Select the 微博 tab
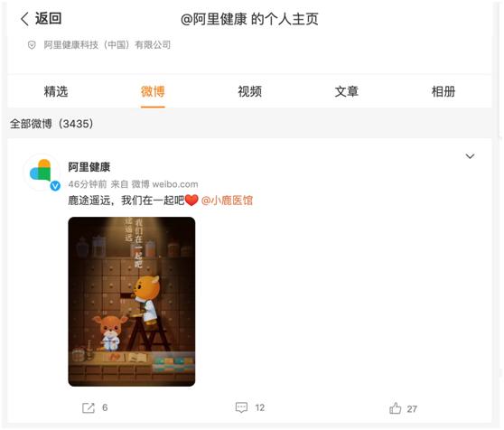Image resolution: width=504 pixels, height=430 pixels. pyautogui.click(x=153, y=91)
